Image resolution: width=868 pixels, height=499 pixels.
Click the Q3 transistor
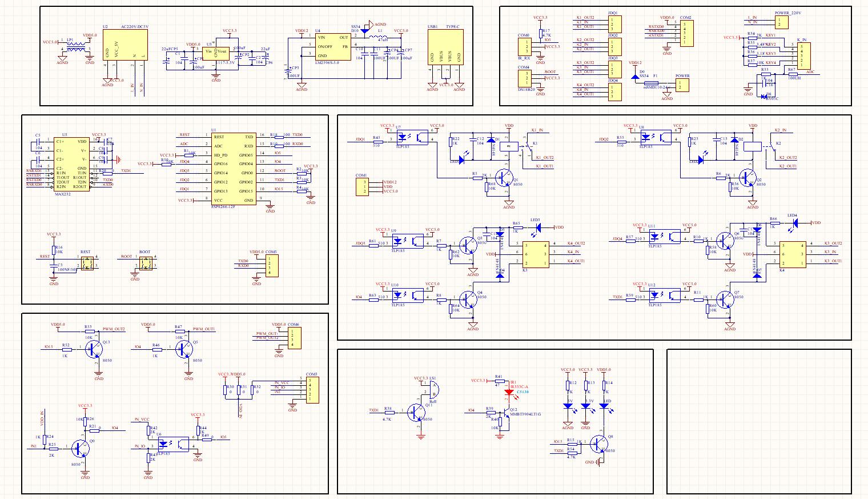coord(469,245)
